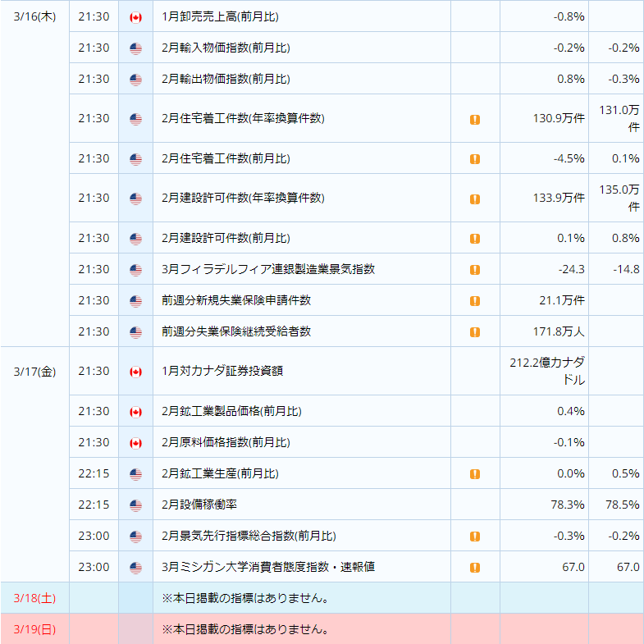This screenshot has width=644, height=644.
Task: Click the orange importance mark for 2月景気先行指標総合指数(前月比)
Action: 475,537
